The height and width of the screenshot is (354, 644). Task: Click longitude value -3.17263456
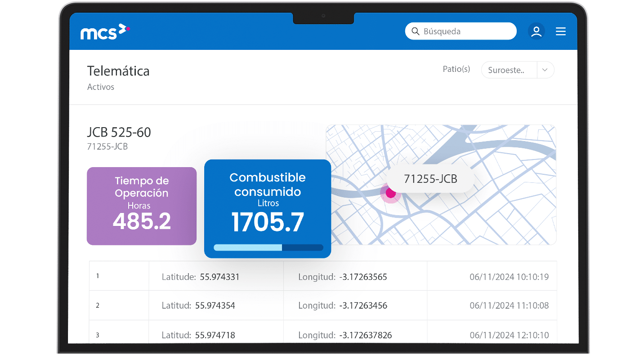[x=363, y=305]
